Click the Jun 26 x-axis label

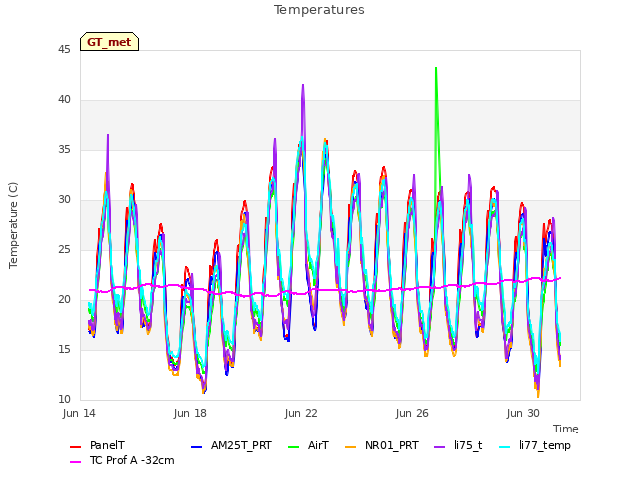[412, 413]
